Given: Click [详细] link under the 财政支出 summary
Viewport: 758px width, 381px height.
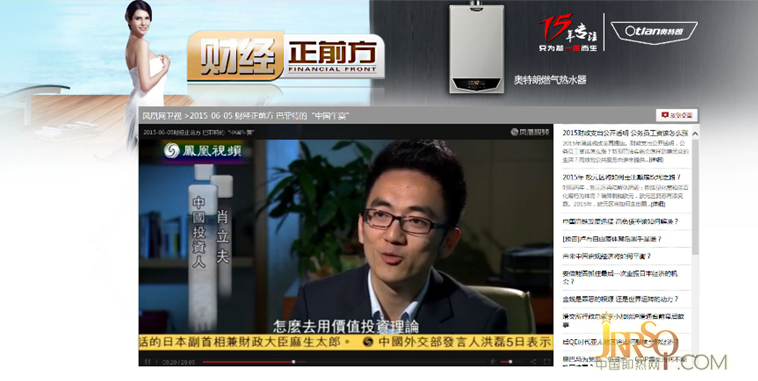Looking at the screenshot, I should pos(656,160).
